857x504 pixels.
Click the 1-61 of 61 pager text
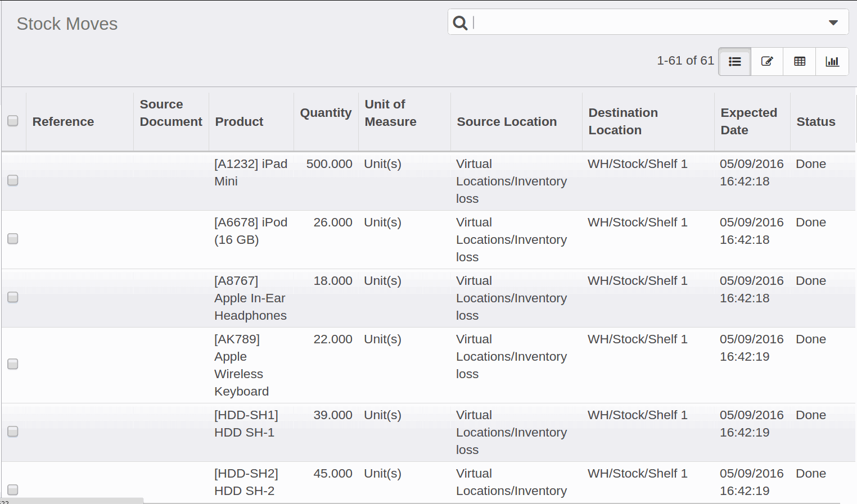coord(685,61)
